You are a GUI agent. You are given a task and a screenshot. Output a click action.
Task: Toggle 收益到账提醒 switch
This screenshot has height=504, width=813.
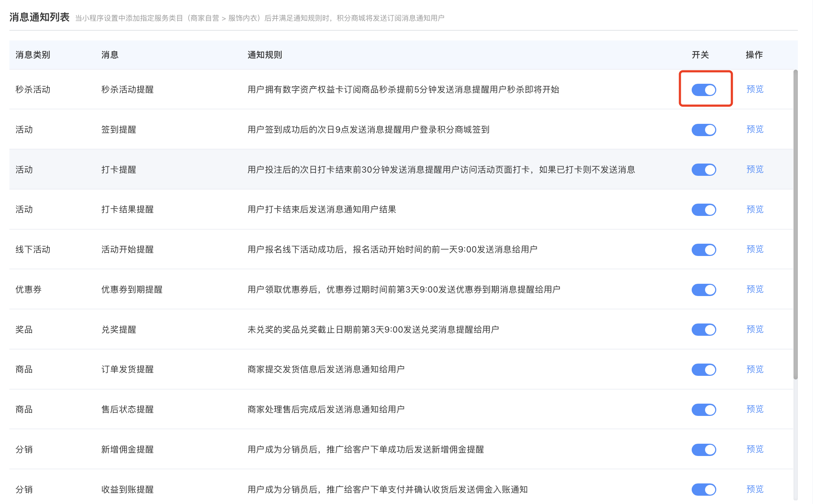pos(704,490)
